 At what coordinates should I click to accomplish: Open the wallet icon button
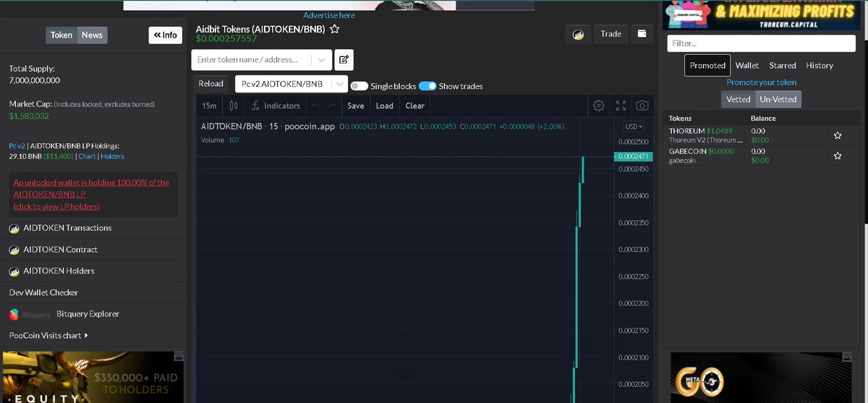[x=642, y=34]
